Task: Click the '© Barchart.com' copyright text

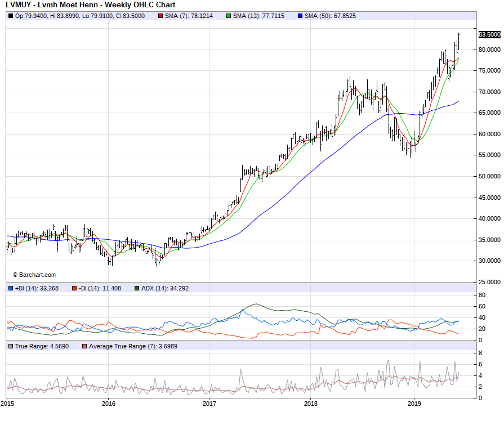Action: coord(34,275)
